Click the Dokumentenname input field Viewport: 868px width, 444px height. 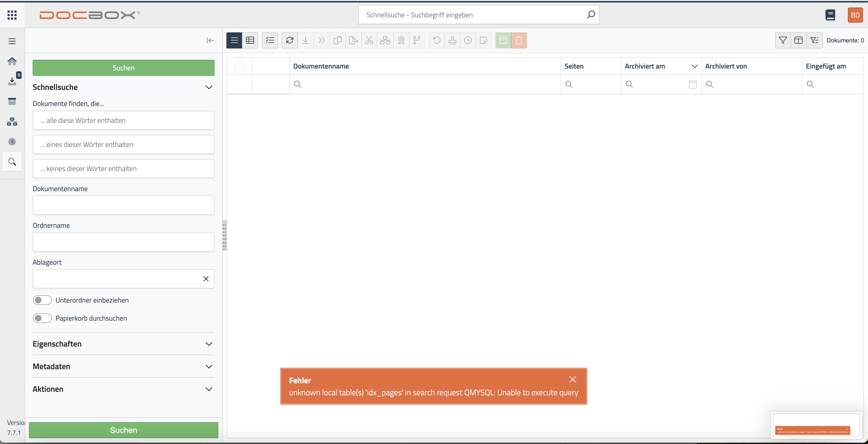tap(124, 205)
